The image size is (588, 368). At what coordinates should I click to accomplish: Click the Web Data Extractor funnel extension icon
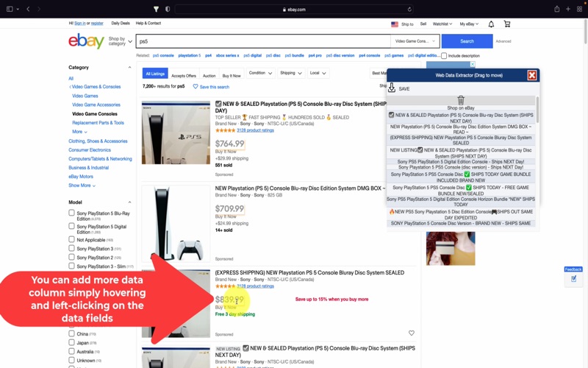click(156, 9)
